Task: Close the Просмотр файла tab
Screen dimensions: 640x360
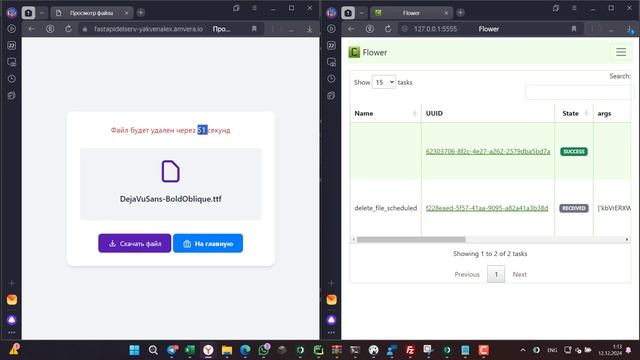Action: tap(126, 13)
